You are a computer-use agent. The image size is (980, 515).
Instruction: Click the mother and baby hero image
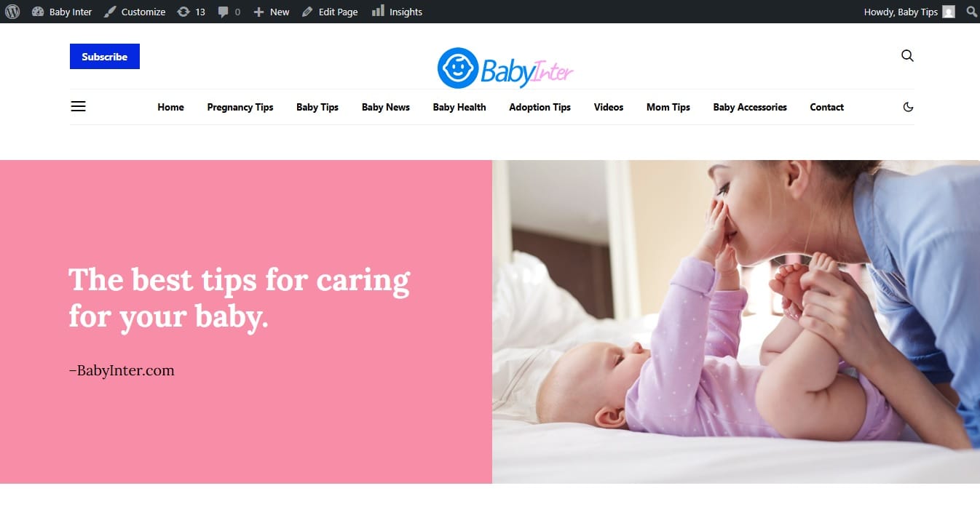[736, 322]
